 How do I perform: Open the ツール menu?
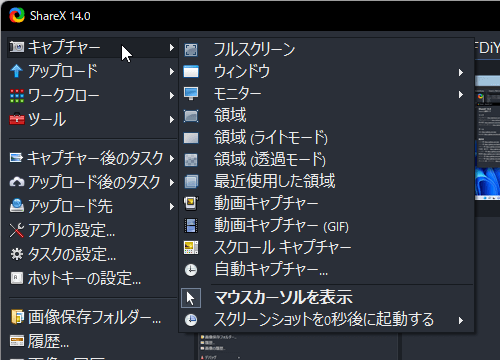pos(92,119)
